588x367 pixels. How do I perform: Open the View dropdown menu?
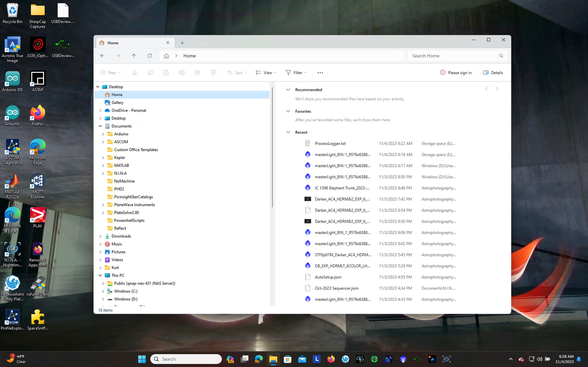266,73
